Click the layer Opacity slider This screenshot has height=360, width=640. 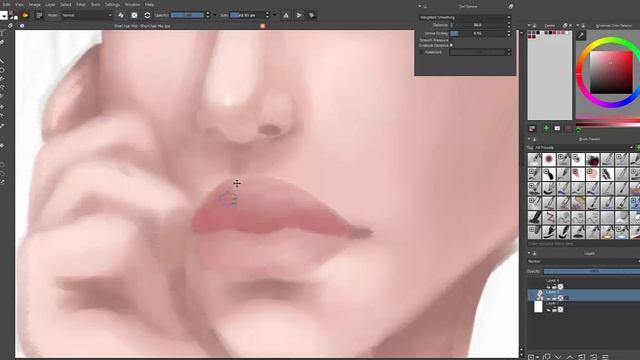[x=592, y=271]
